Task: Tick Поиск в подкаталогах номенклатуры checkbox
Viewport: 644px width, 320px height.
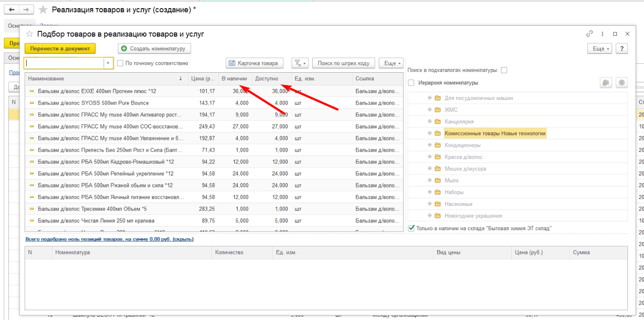Action: (504, 70)
